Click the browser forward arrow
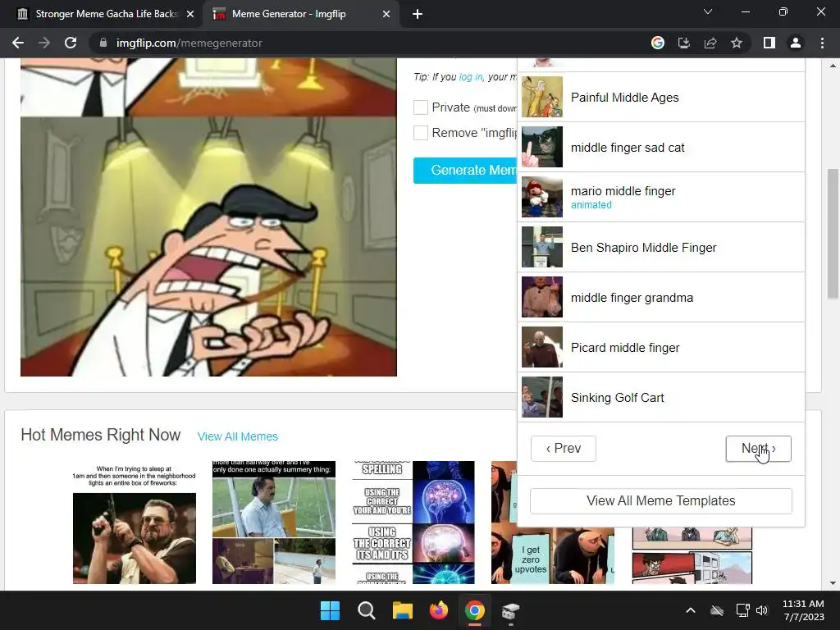840x630 pixels. [x=44, y=43]
